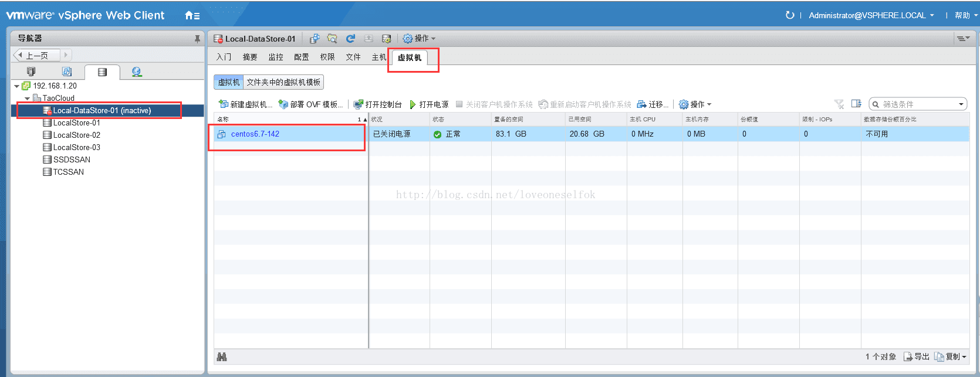Click the navigator history forward arrow
980x377 pixels.
[66, 55]
